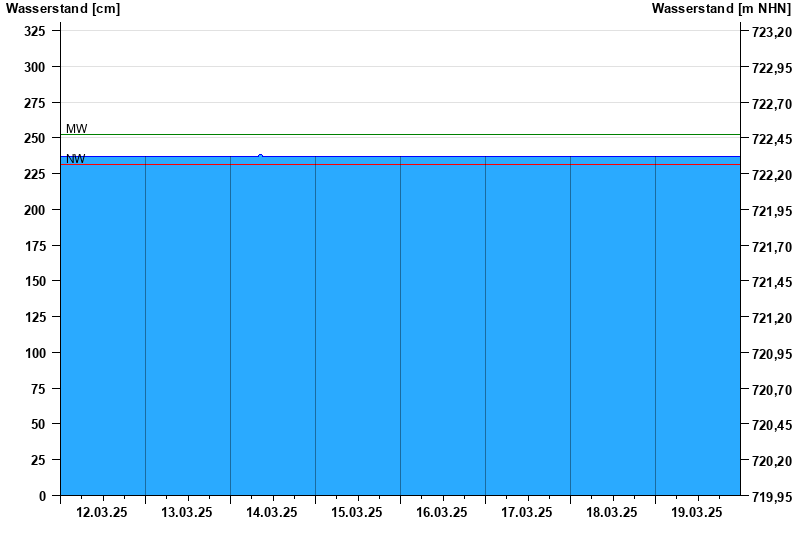This screenshot has height=550, width=800.
Task: Click the 300 left axis value
Action: (35, 67)
